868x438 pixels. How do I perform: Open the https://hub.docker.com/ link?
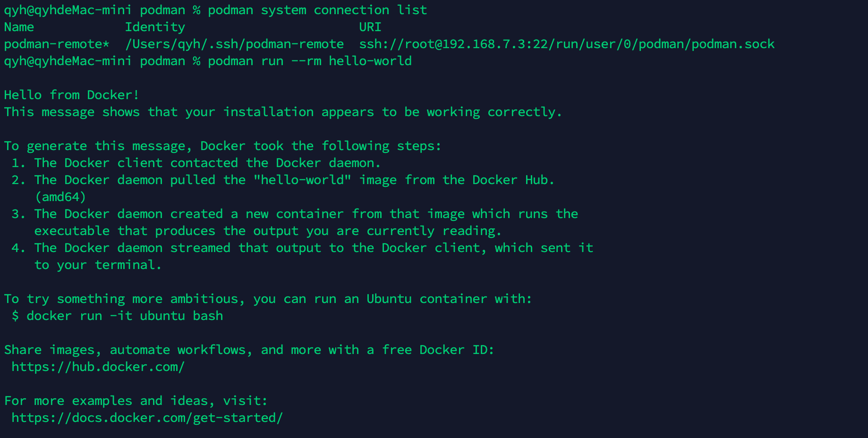click(x=98, y=367)
